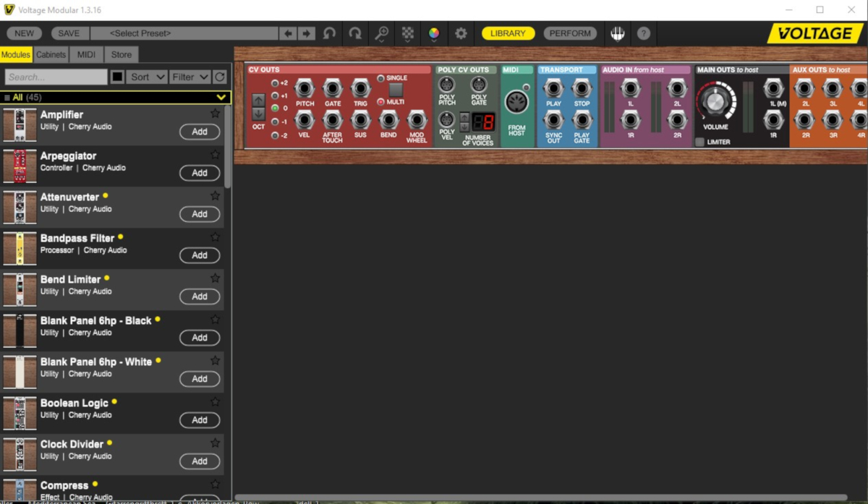
Task: Click the TRIG output jack
Action: pos(360,89)
